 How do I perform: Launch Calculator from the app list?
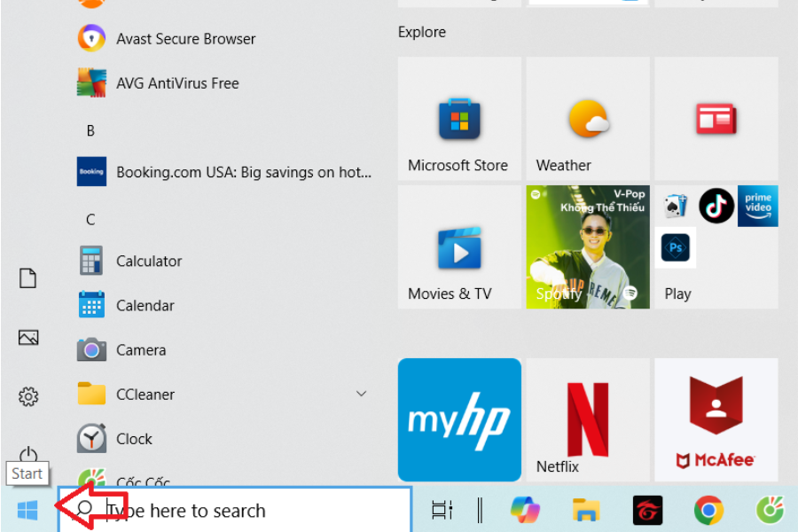point(147,261)
